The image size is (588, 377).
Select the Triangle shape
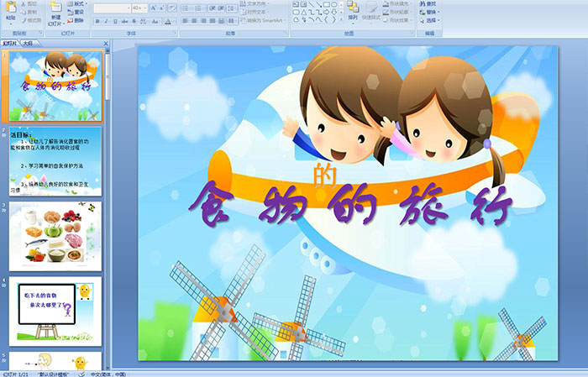tap(304, 12)
